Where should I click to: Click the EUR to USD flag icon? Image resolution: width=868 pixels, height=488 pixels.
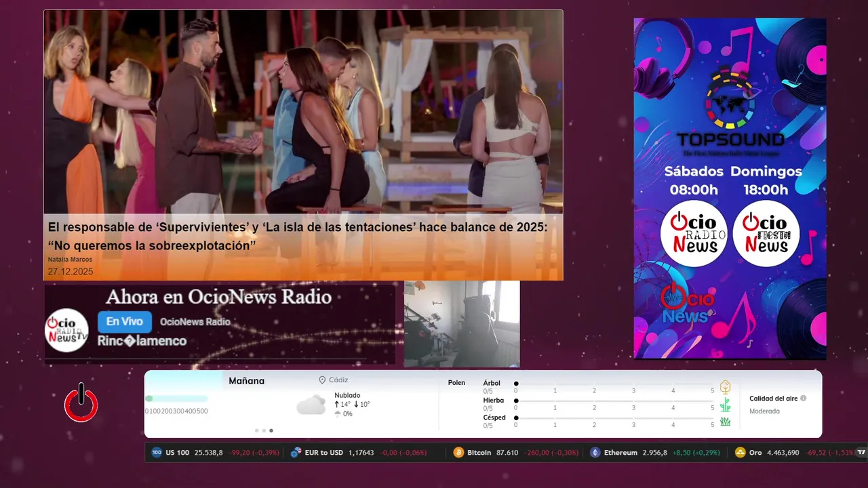[x=296, y=452]
